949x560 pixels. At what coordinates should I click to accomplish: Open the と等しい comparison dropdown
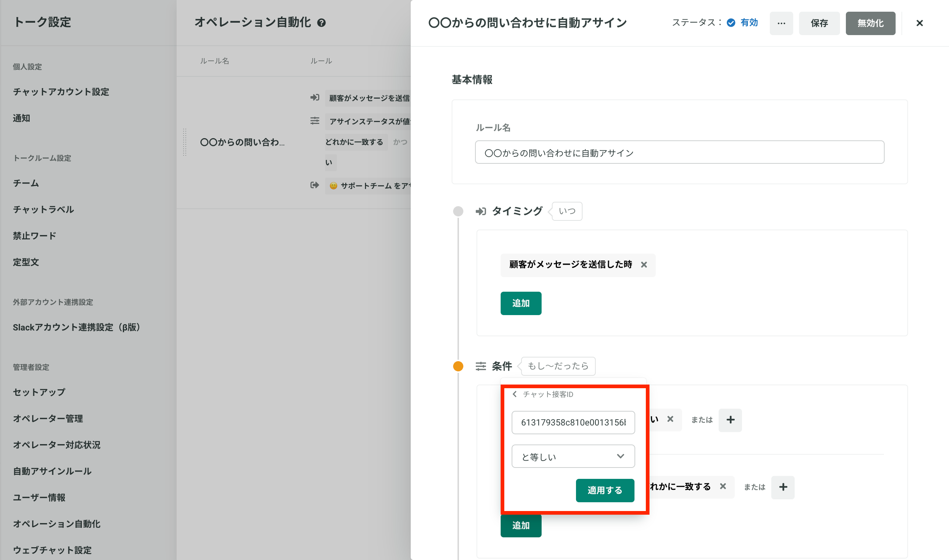coord(573,456)
